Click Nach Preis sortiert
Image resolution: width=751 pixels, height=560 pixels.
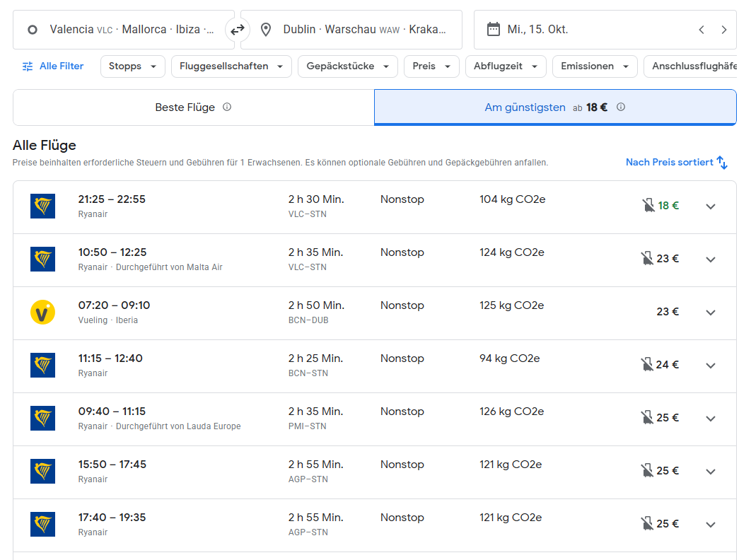[x=676, y=163]
